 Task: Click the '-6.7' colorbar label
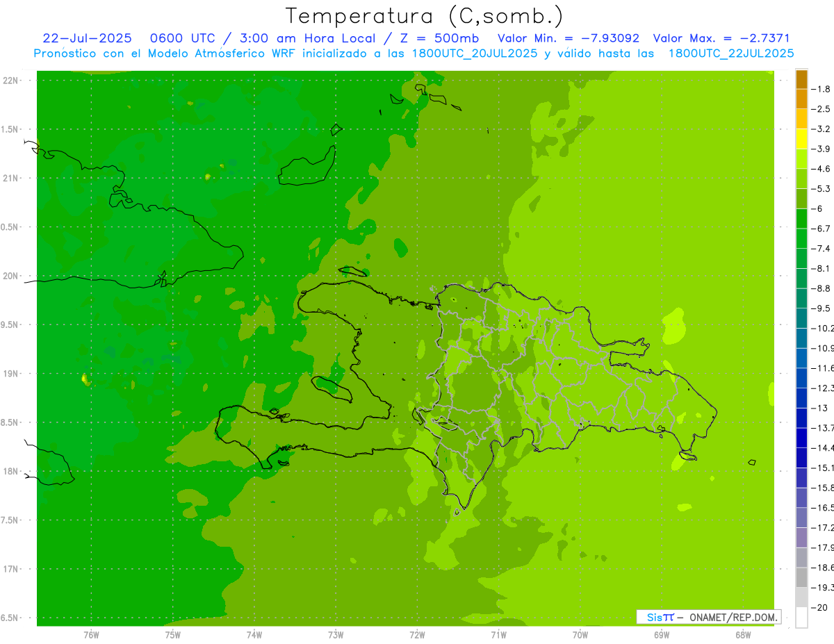(821, 229)
